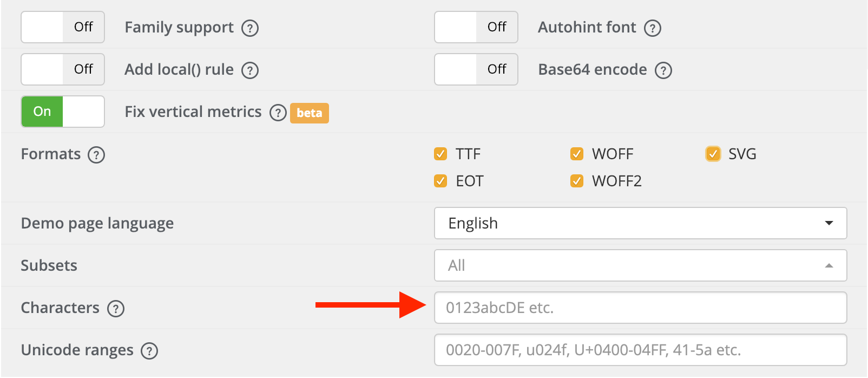Expand the Subsets dropdown
The image size is (868, 378).
[640, 265]
